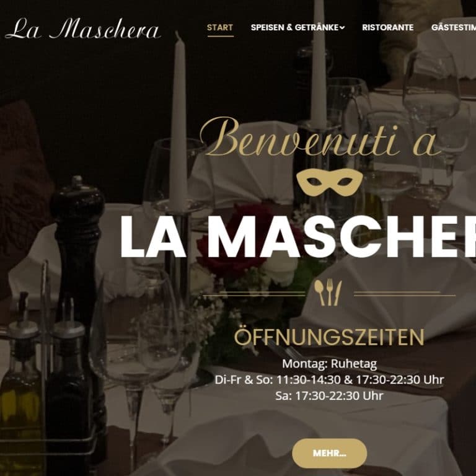Open the START menu item
476x476 pixels.
220,27
